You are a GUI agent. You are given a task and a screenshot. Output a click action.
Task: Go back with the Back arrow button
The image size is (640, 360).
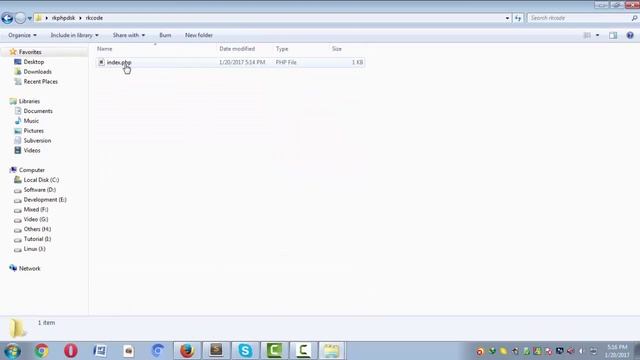7,18
